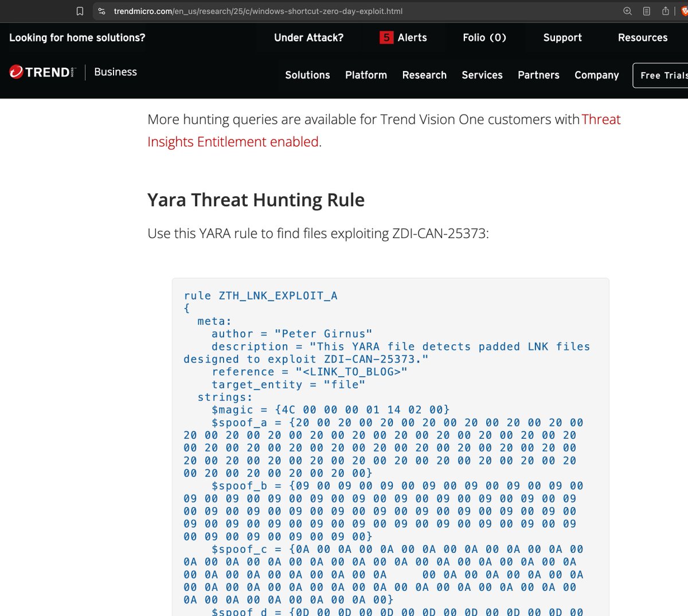Viewport: 688px width, 616px height.
Task: Click the share icon in address bar
Action: tap(665, 11)
